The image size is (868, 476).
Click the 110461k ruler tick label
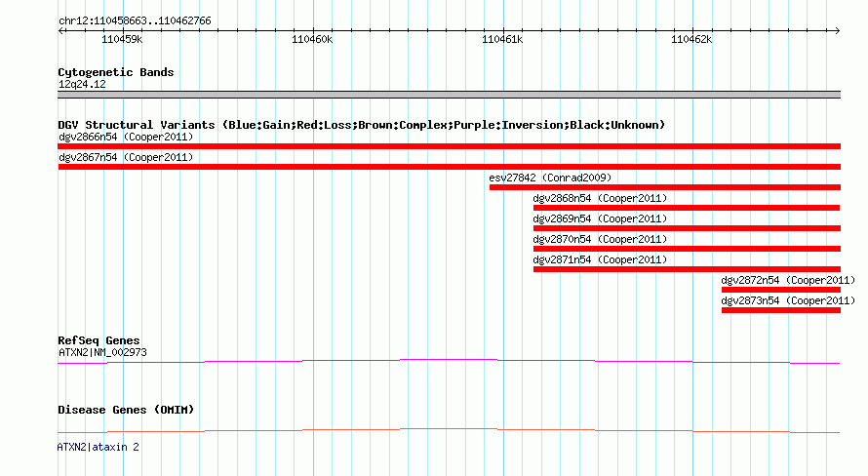pyautogui.click(x=502, y=39)
